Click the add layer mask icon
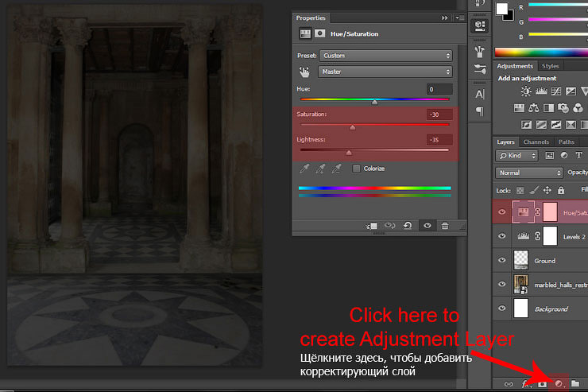The width and height of the screenshot is (588, 392). click(542, 384)
